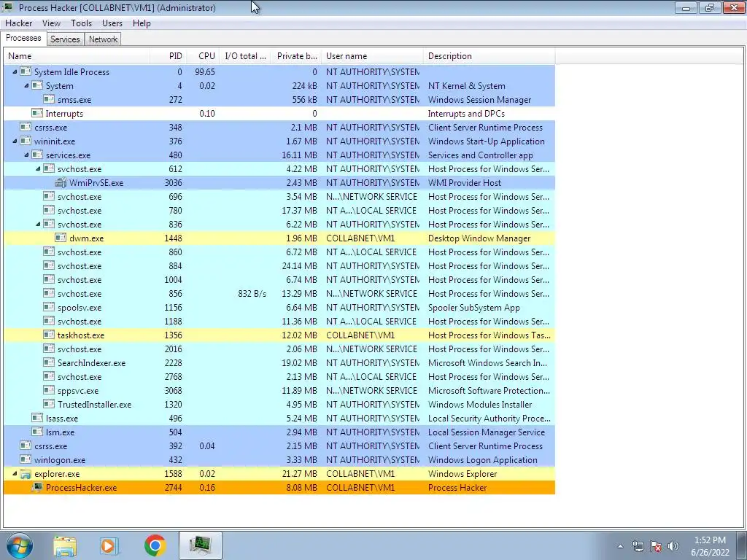Collapse the wininit.exe tree node
This screenshot has width=747, height=560.
[x=15, y=141]
